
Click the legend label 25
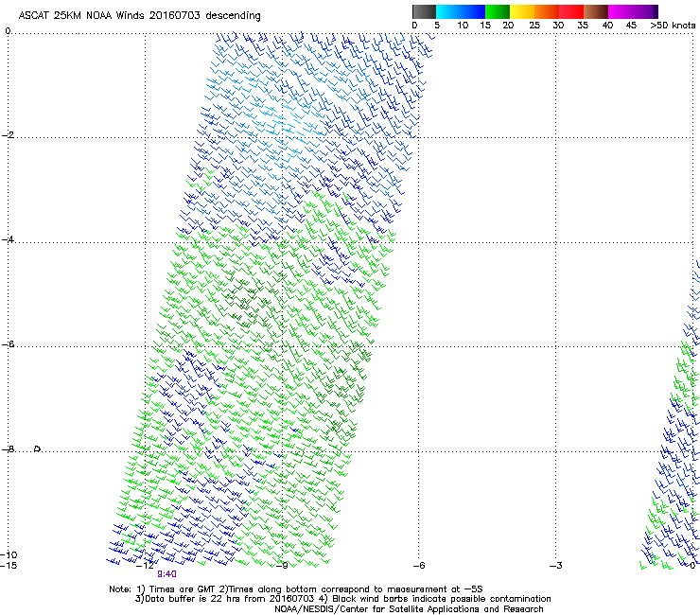coord(534,26)
